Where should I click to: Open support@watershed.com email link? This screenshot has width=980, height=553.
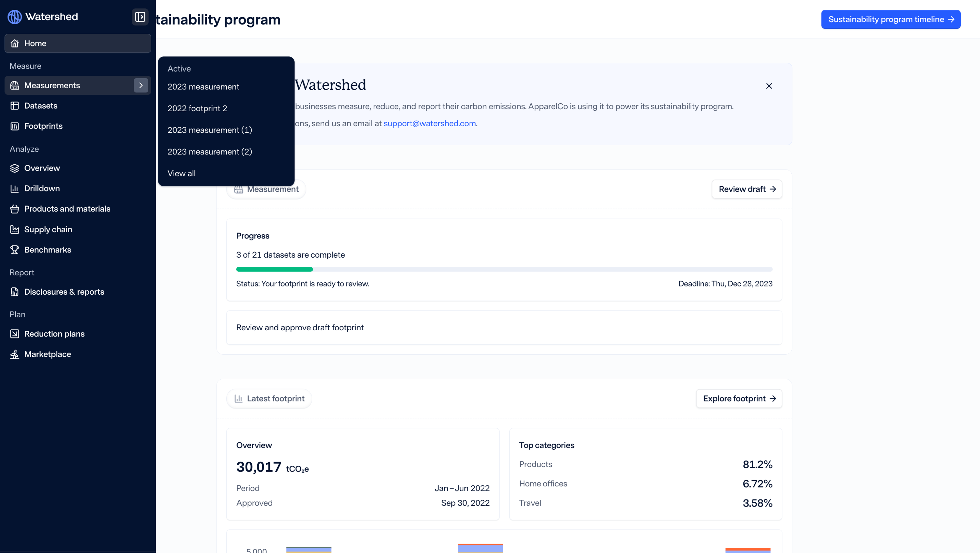[x=430, y=123]
